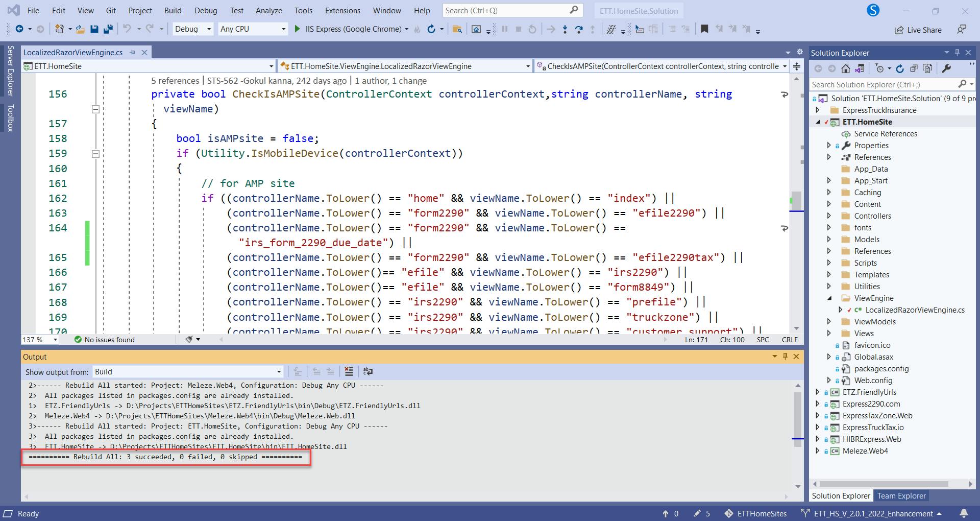Collapse code block at line 156 outline box
The height and width of the screenshot is (521, 980).
[95, 109]
